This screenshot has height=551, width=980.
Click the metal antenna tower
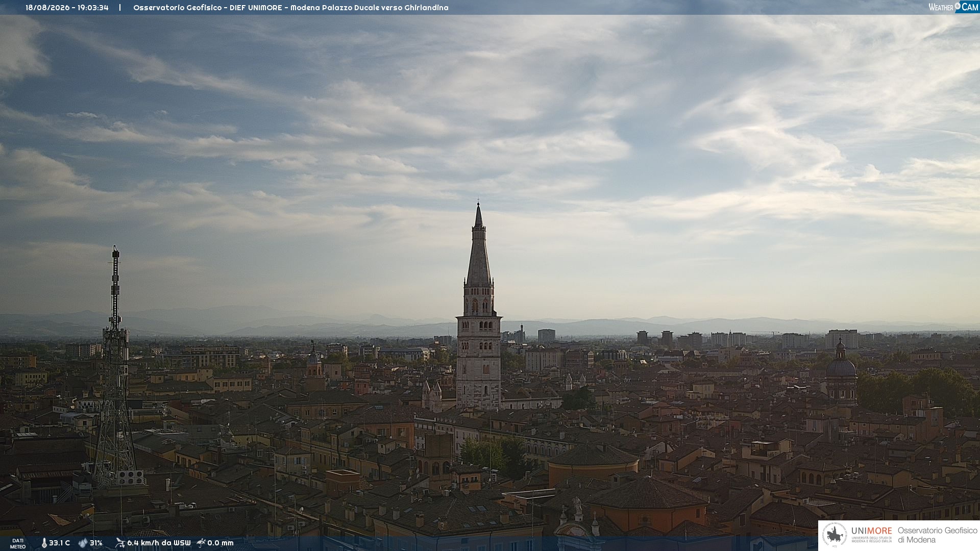(x=115, y=367)
